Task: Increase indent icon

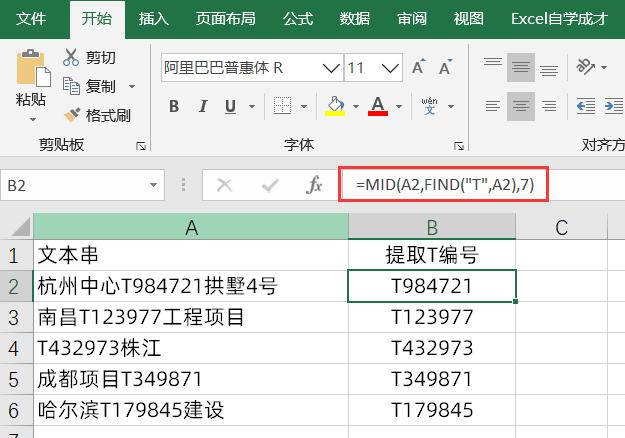Action: (x=613, y=106)
